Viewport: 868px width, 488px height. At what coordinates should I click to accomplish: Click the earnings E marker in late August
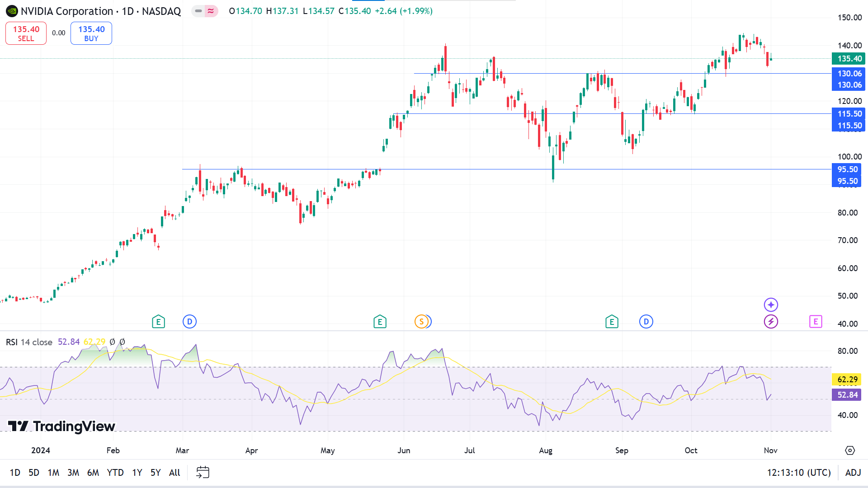[612, 322]
